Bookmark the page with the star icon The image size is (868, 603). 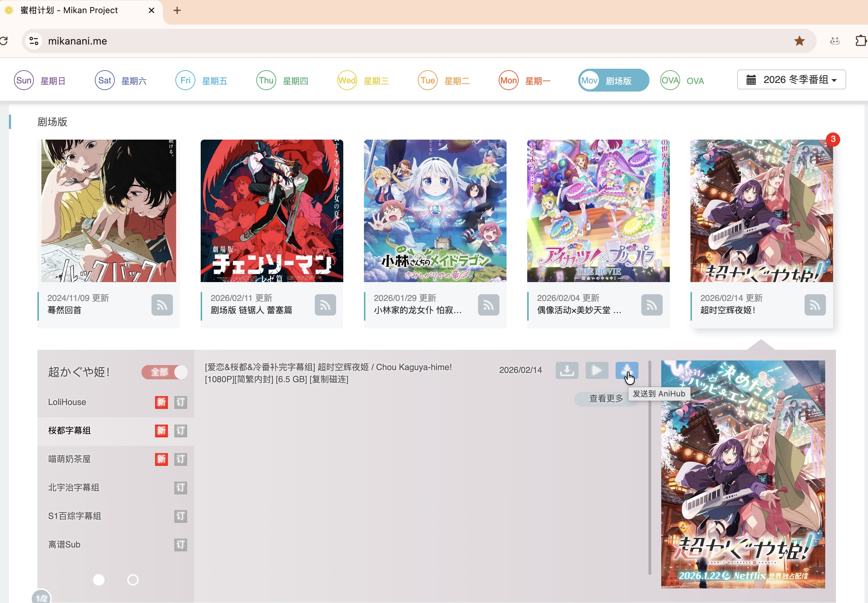(x=800, y=41)
